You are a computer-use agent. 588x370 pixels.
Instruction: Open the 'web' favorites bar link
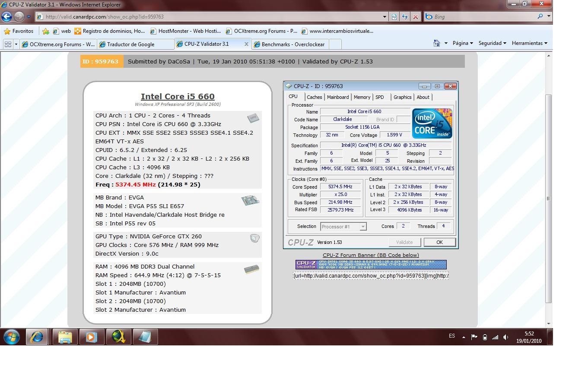click(62, 31)
